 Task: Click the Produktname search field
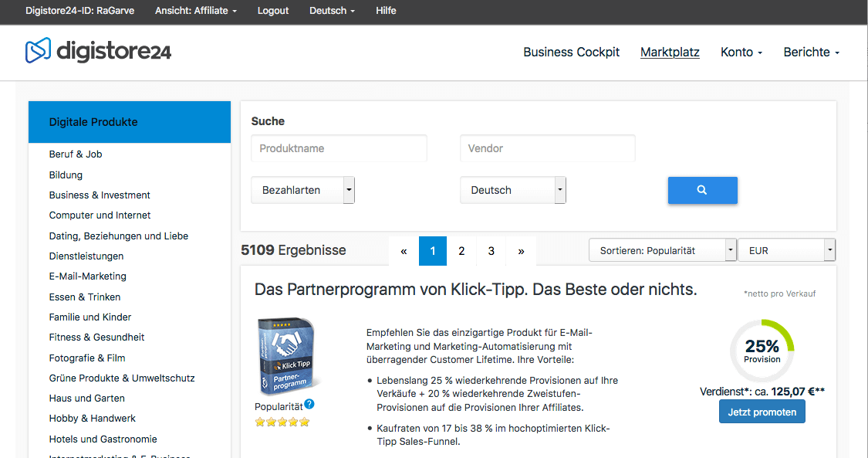(339, 148)
